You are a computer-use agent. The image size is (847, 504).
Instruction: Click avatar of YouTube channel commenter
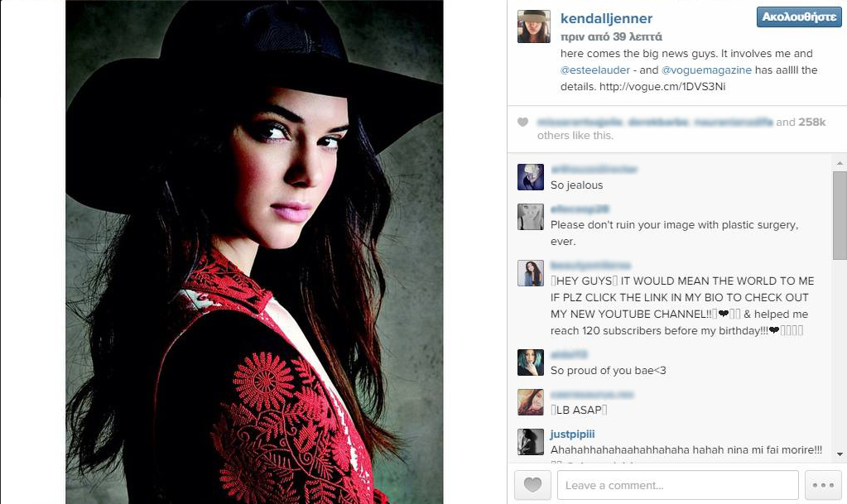tap(531, 273)
